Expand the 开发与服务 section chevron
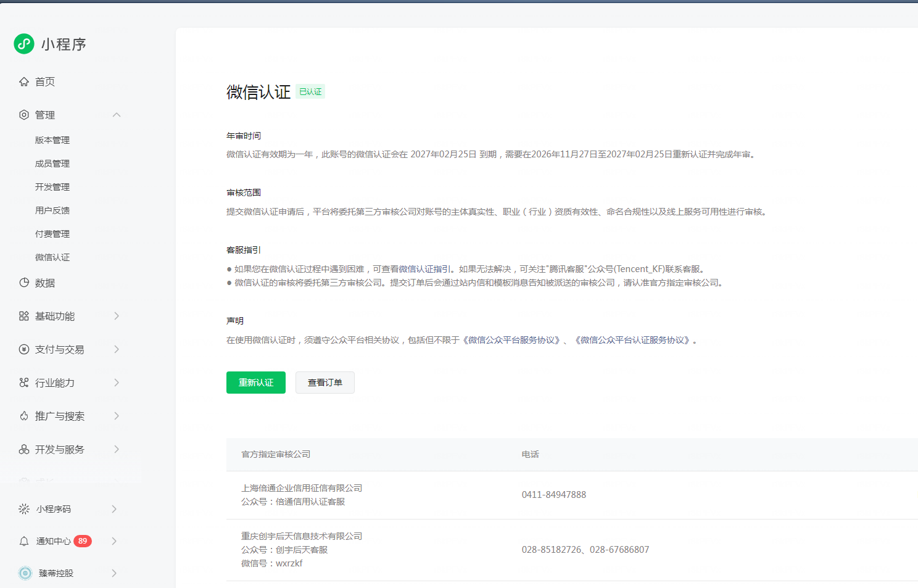Image resolution: width=918 pixels, height=588 pixels. tap(117, 449)
